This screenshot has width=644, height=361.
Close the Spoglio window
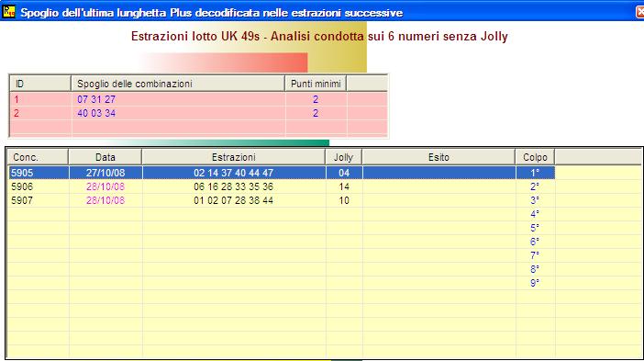pyautogui.click(x=640, y=12)
